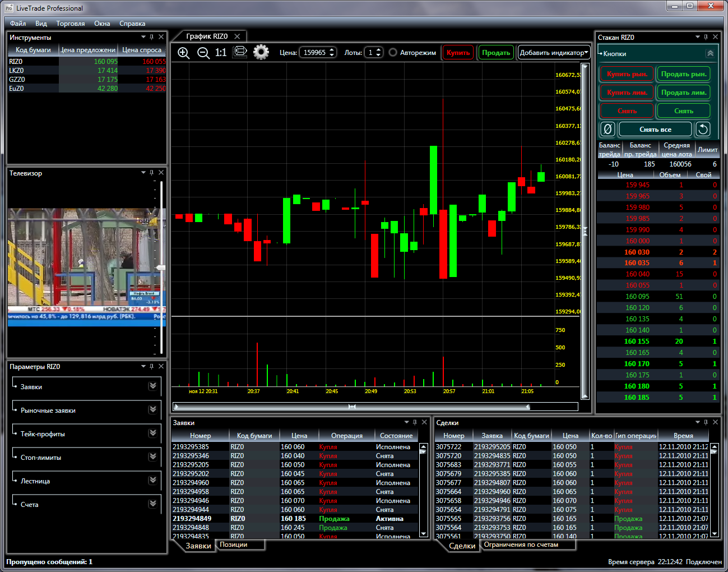Click the green Продать button in chart toolbar

coord(496,53)
